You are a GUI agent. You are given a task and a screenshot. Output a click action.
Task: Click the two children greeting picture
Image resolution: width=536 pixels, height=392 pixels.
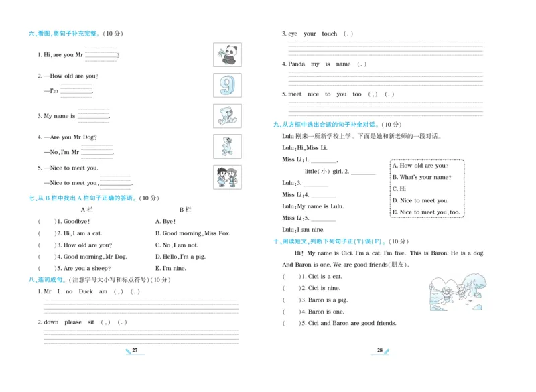tap(227, 176)
